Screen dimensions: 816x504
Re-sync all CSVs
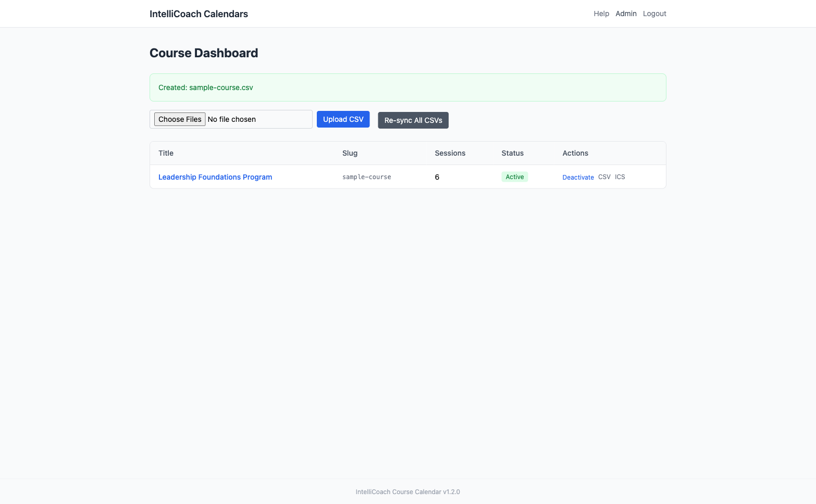tap(413, 120)
